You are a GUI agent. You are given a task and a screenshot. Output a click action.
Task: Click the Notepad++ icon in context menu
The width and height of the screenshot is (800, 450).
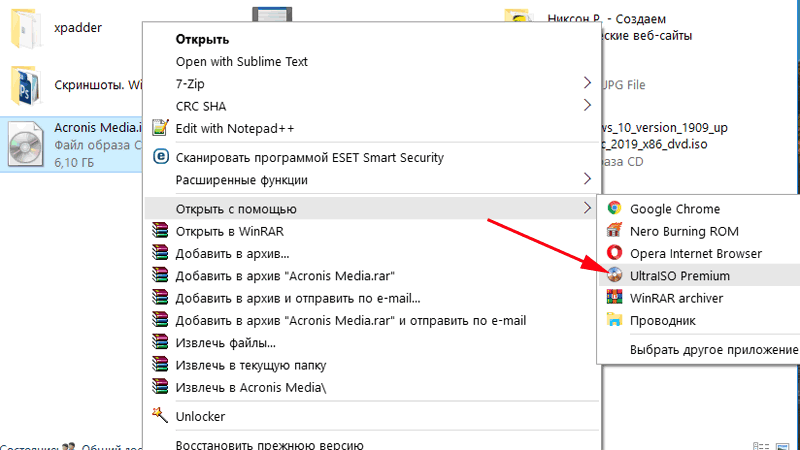pos(160,128)
